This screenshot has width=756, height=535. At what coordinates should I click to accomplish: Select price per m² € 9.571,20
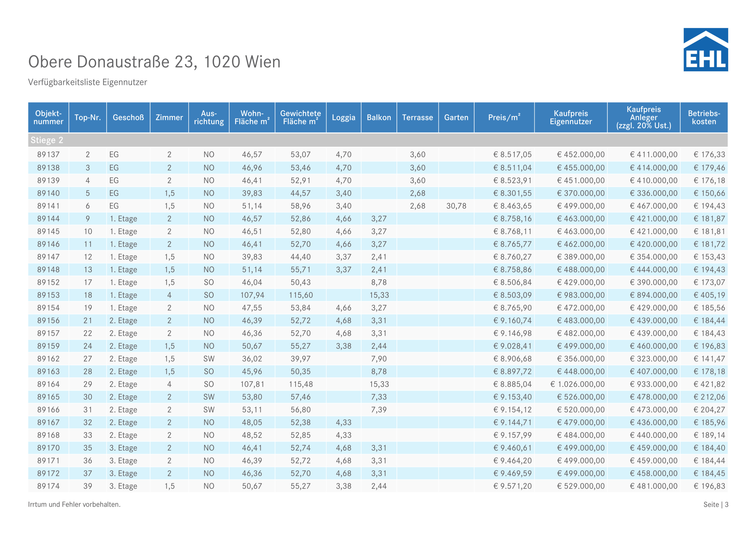coord(512,486)
